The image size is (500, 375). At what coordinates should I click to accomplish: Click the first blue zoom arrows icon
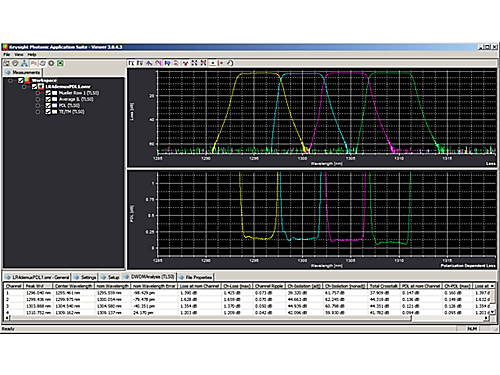click(x=194, y=63)
